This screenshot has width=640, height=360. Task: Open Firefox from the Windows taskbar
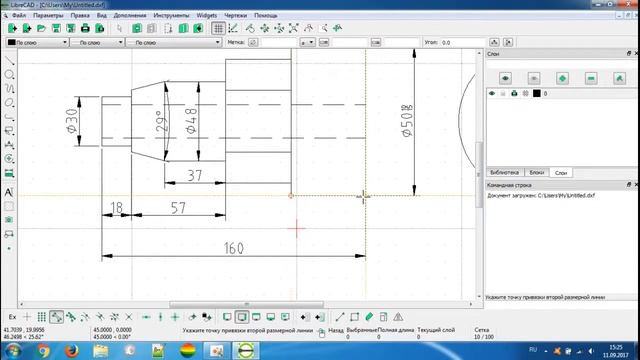pyautogui.click(x=72, y=351)
